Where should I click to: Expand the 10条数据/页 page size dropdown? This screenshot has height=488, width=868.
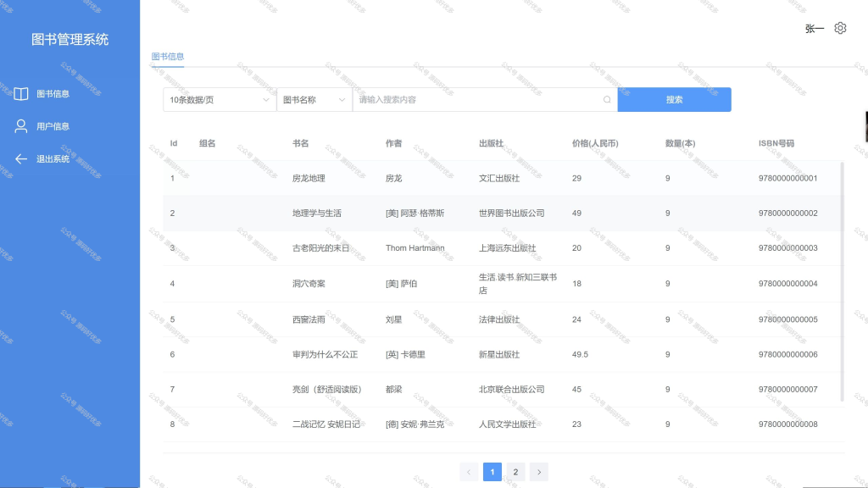tap(220, 100)
